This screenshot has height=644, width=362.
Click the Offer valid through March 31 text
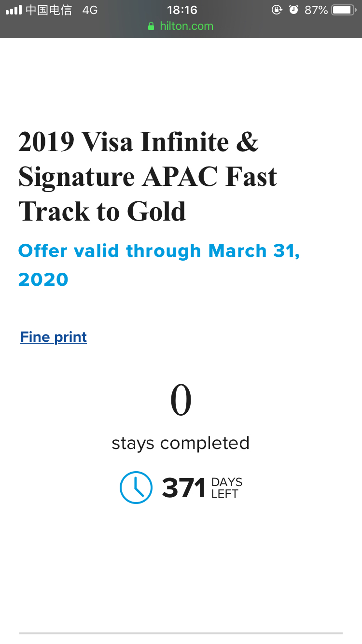(x=159, y=265)
